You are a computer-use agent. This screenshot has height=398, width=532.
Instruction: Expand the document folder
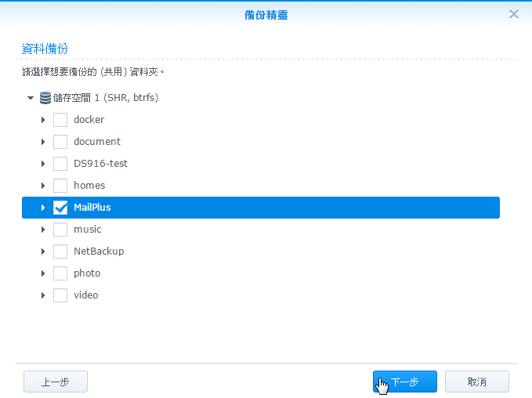(43, 142)
